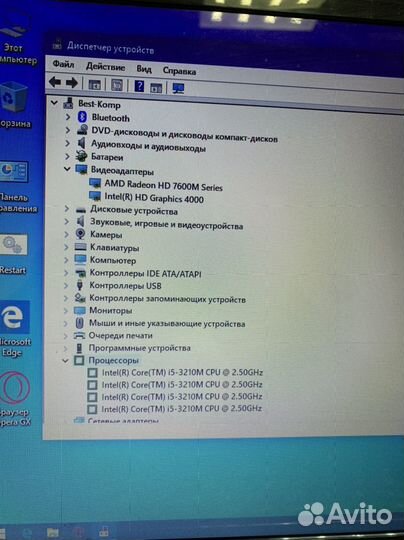Viewport: 404px width, 540px height.
Task: Click the keyboard icon beside Клавиатуры
Action: click(x=80, y=247)
